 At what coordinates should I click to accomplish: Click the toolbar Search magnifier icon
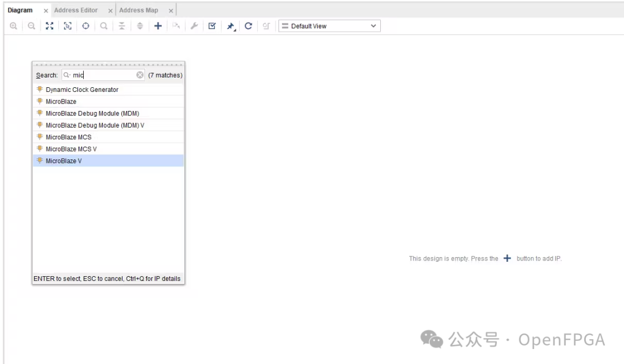click(104, 26)
